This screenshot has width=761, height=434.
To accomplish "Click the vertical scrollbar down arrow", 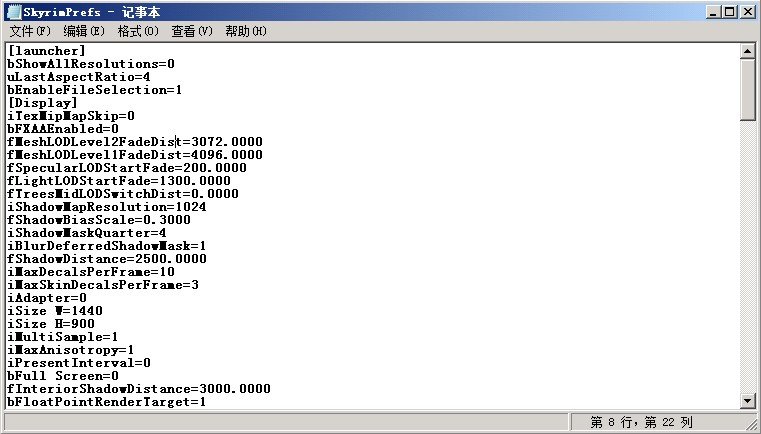I will tap(748, 401).
